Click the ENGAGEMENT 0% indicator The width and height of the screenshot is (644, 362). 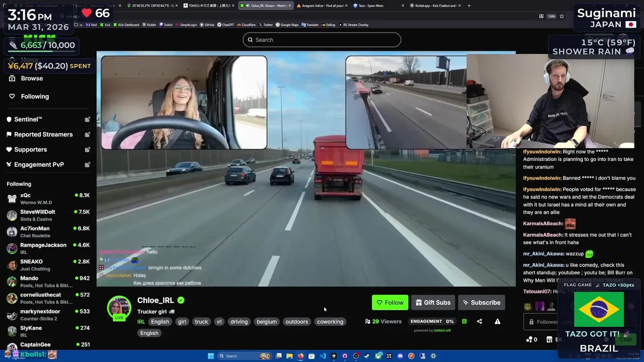[x=432, y=321]
